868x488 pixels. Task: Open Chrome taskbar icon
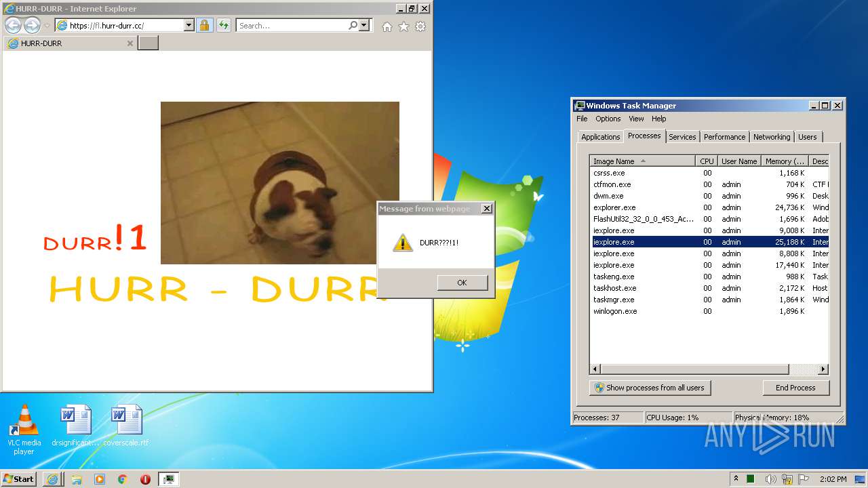[123, 479]
